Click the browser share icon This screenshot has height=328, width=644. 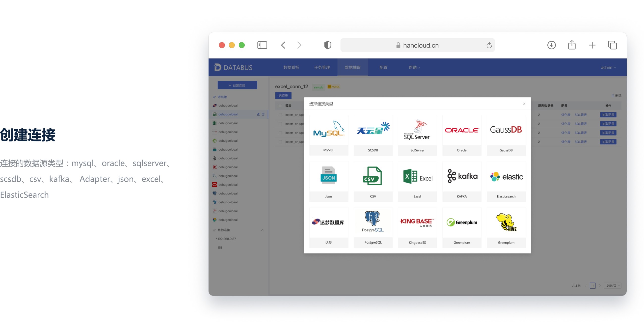[x=572, y=45]
